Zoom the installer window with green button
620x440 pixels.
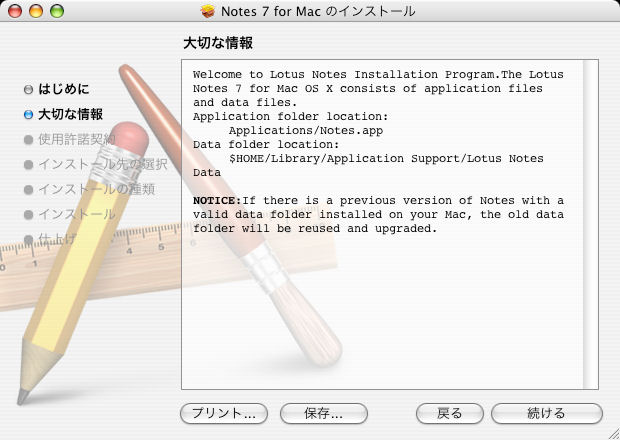pyautogui.click(x=57, y=11)
